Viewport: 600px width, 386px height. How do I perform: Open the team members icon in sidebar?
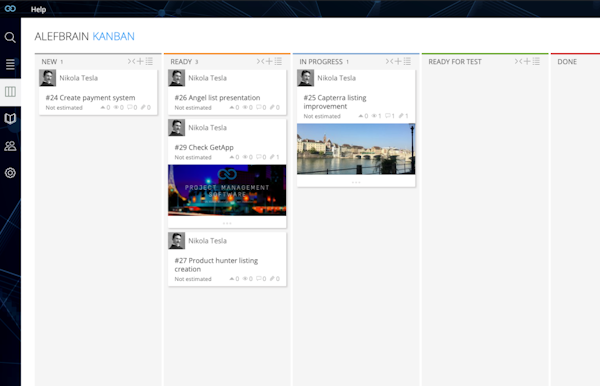10,146
